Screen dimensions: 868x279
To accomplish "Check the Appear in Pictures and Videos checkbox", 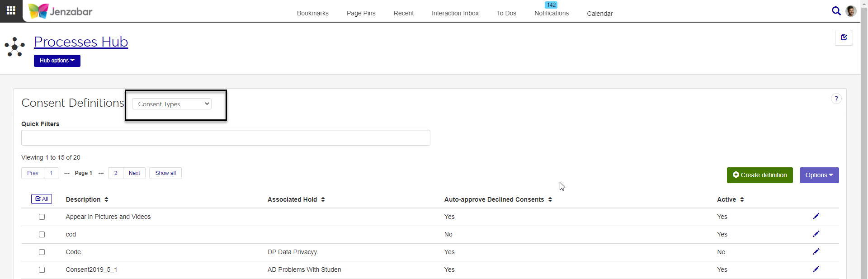I will click(42, 217).
